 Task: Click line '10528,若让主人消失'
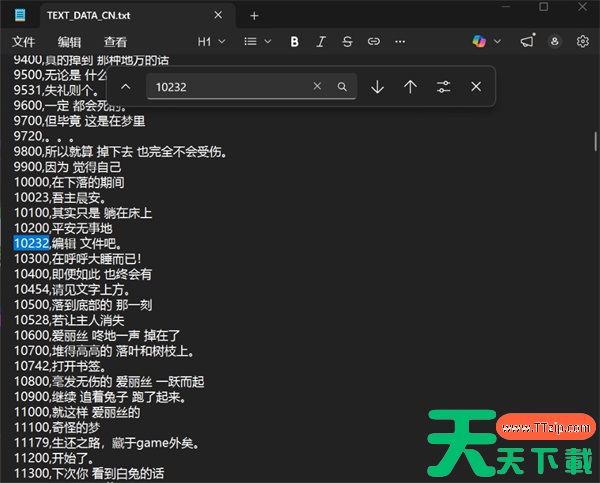coord(69,320)
